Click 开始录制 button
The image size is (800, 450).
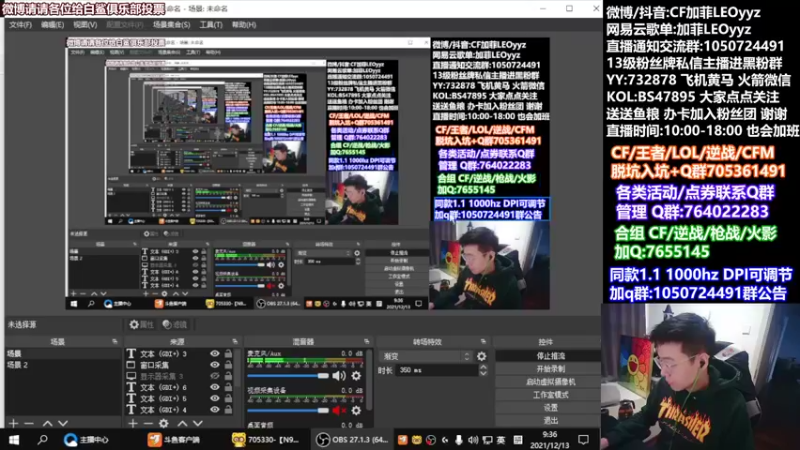550,368
